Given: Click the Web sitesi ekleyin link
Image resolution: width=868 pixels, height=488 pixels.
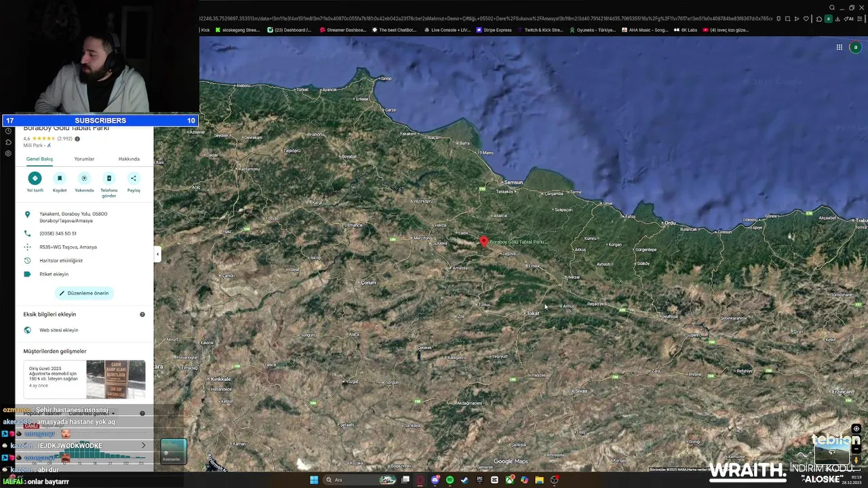Looking at the screenshot, I should click(x=58, y=330).
